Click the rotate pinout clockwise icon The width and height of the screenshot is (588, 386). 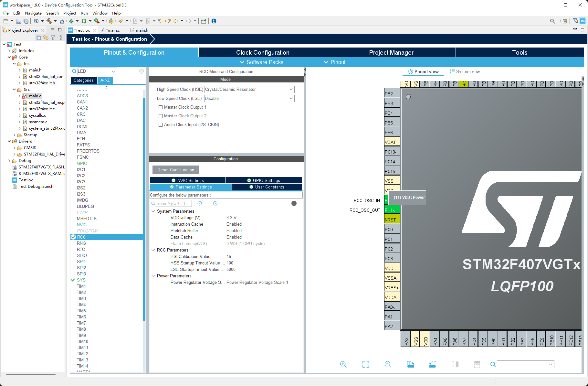pyautogui.click(x=410, y=364)
